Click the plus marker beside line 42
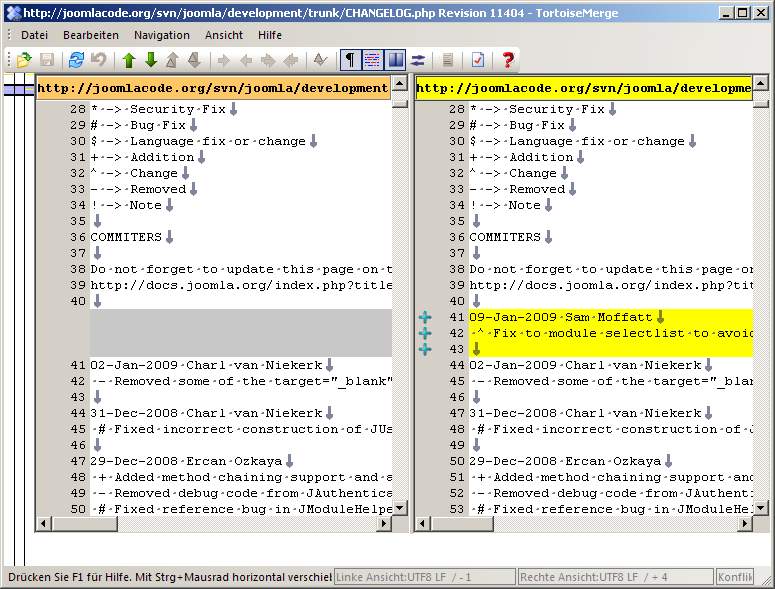Image resolution: width=775 pixels, height=589 pixels. [425, 333]
